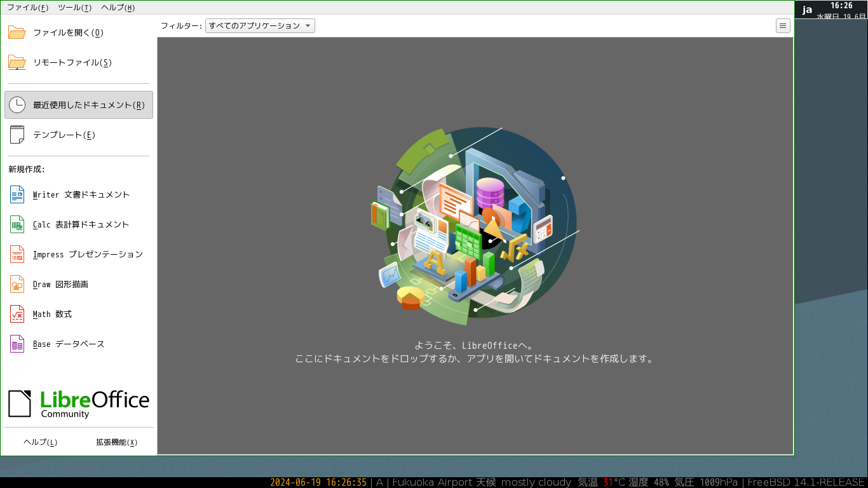
Task: Click the リモートファイル label
Action: coord(72,62)
